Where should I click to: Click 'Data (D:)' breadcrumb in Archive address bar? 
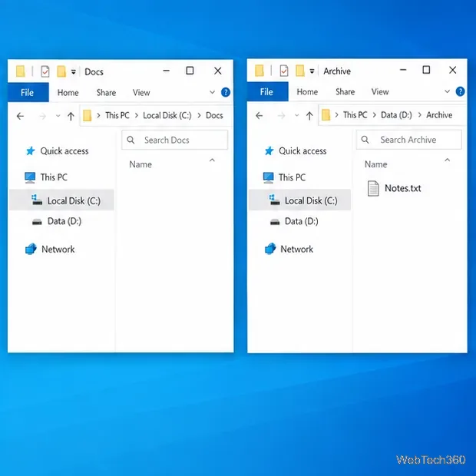[396, 114]
